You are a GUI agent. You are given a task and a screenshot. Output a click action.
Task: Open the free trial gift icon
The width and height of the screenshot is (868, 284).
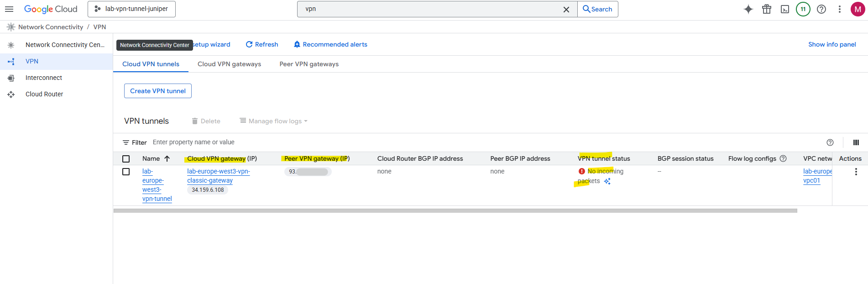coord(767,9)
